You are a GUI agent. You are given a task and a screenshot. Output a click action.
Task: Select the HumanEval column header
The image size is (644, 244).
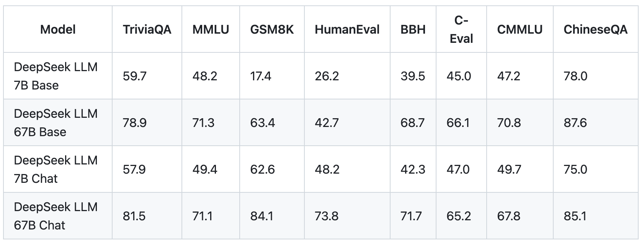point(347,29)
